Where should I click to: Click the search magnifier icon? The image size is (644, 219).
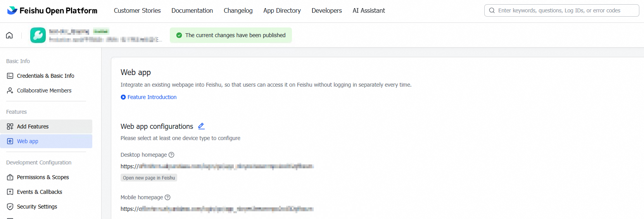(x=492, y=10)
